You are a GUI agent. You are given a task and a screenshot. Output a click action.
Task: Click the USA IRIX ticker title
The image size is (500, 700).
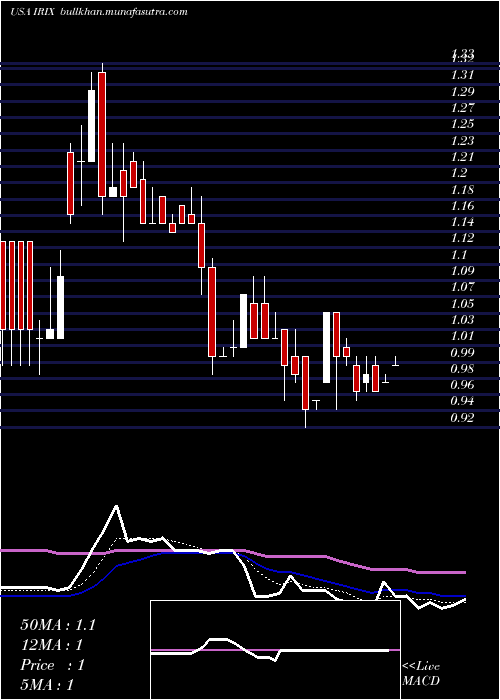click(x=32, y=12)
